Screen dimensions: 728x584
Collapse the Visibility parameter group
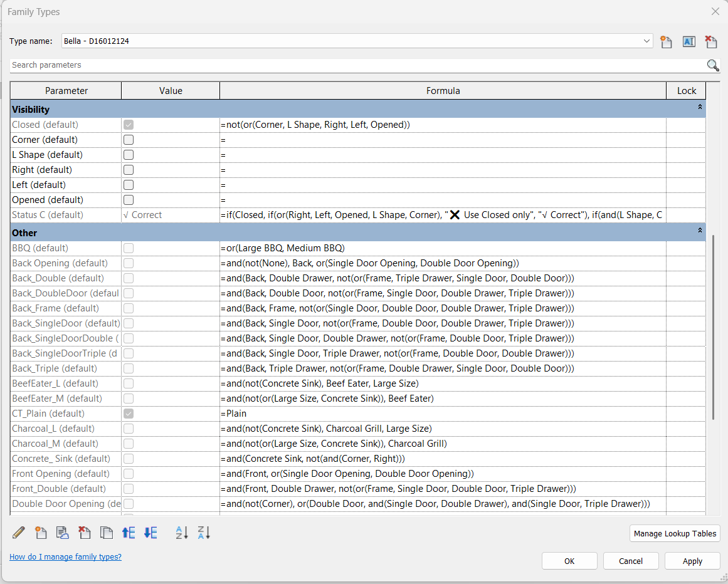click(700, 108)
